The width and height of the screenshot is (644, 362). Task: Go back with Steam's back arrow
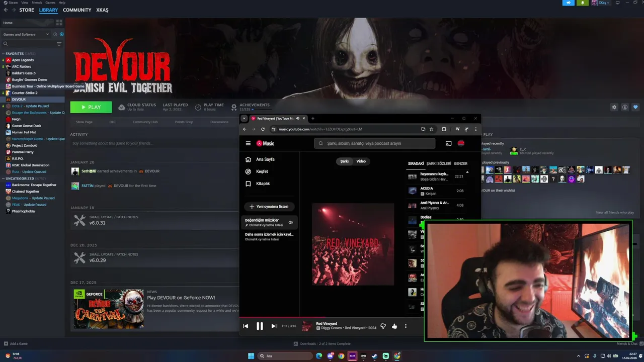tap(6, 10)
